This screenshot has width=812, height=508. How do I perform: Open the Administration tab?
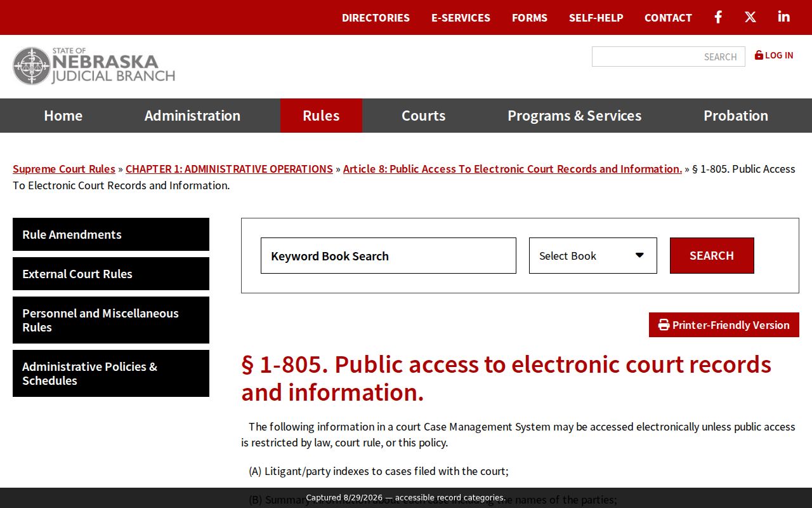(192, 116)
